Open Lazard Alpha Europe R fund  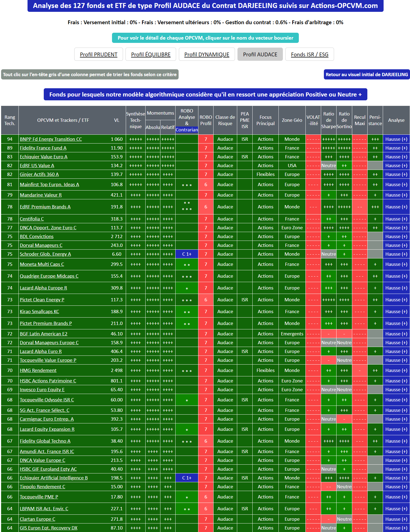(x=43, y=288)
